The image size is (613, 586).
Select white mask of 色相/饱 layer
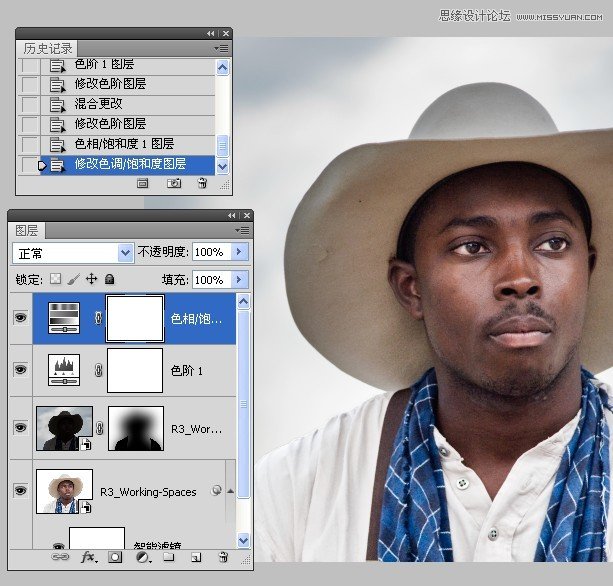point(135,318)
